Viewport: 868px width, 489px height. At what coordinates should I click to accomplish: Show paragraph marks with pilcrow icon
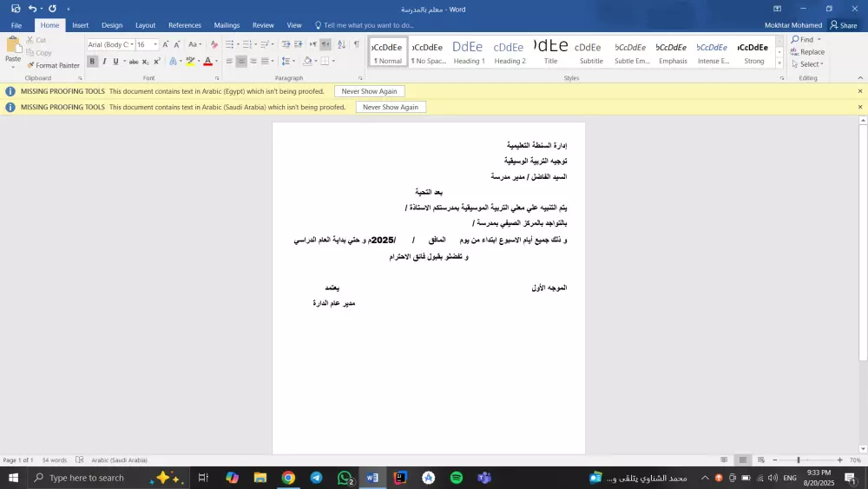[x=356, y=44]
